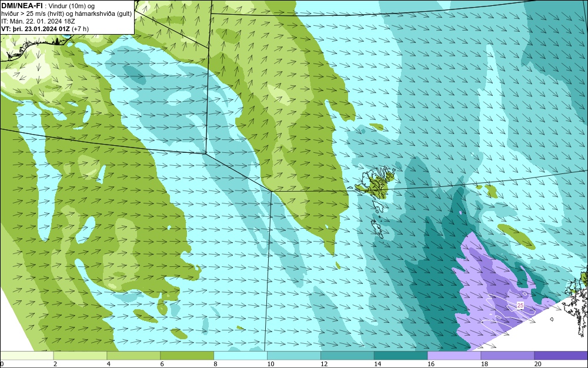Click the legend swatch between 12 and 14

pyautogui.click(x=348, y=356)
